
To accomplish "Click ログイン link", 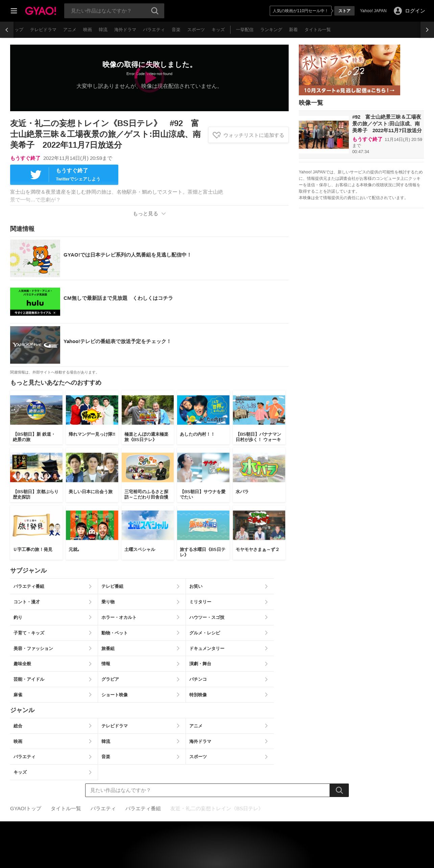I will pyautogui.click(x=415, y=11).
